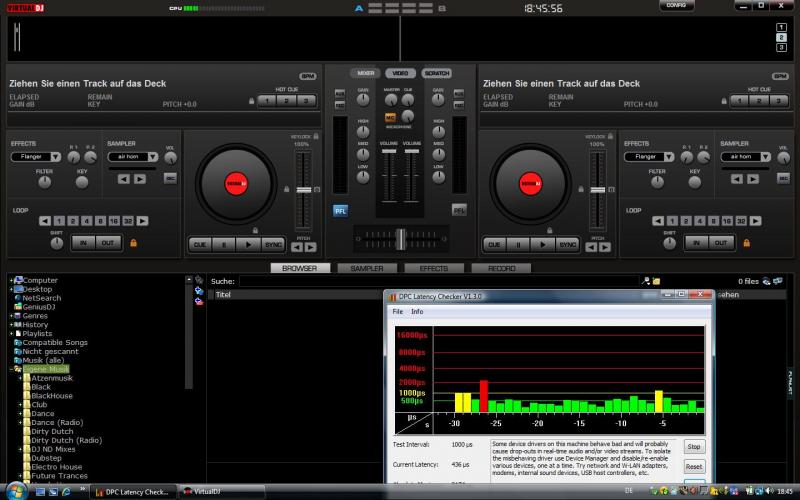Expand the Atzenmusik folder
This screenshot has height=500, width=800.
click(20, 378)
